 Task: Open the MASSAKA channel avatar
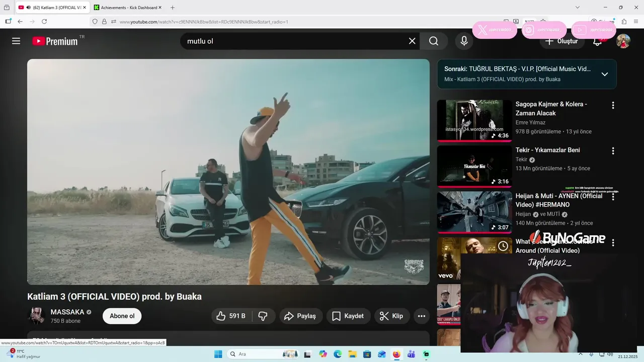36,316
